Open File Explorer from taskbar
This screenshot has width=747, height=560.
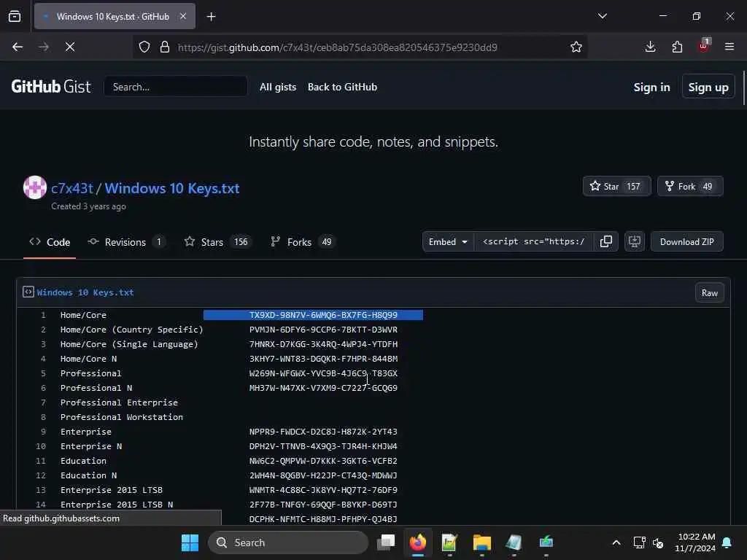(481, 542)
